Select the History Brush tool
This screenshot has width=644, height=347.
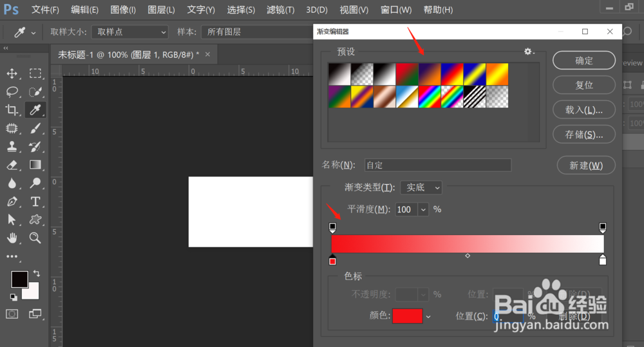click(35, 146)
